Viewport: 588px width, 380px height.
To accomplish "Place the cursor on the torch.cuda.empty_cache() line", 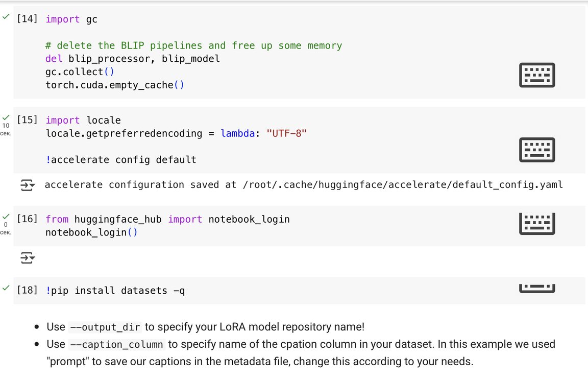I will 115,85.
